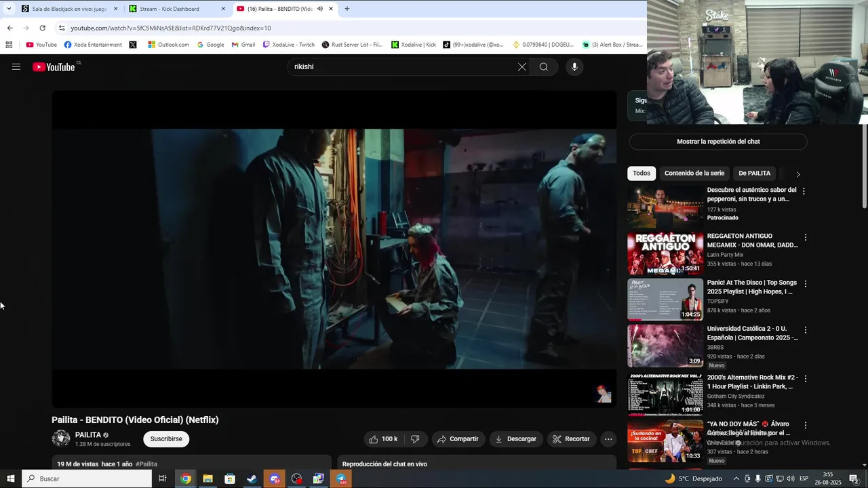This screenshot has height=488, width=868.
Task: Click Windows taskbar 'Buscar' search box
Action: tap(87, 479)
